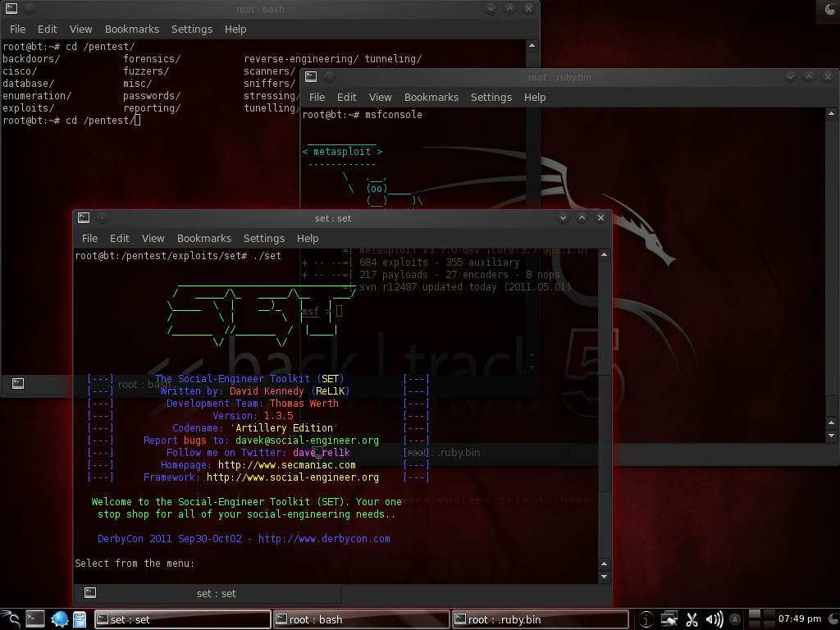Click the volume speaker tray icon

(x=714, y=619)
